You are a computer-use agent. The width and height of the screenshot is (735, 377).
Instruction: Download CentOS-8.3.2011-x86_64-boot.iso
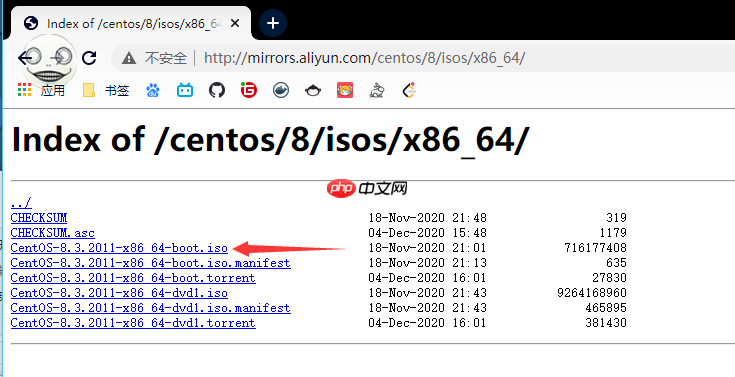[119, 248]
